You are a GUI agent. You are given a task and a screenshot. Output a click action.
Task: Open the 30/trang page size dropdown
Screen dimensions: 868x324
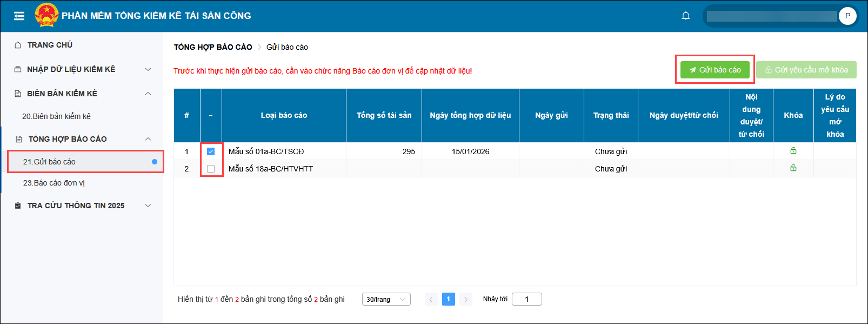point(386,299)
